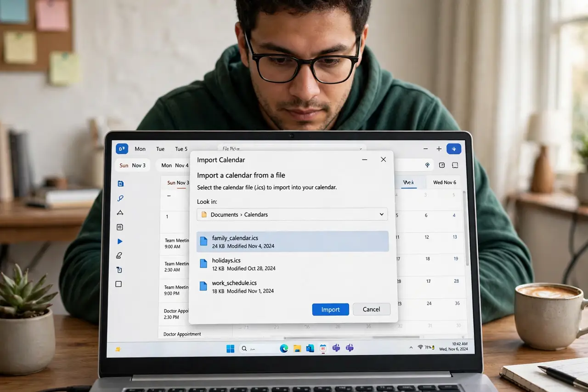Click the empty square icon in the sidebar
Image resolution: width=588 pixels, height=392 pixels.
pyautogui.click(x=119, y=284)
